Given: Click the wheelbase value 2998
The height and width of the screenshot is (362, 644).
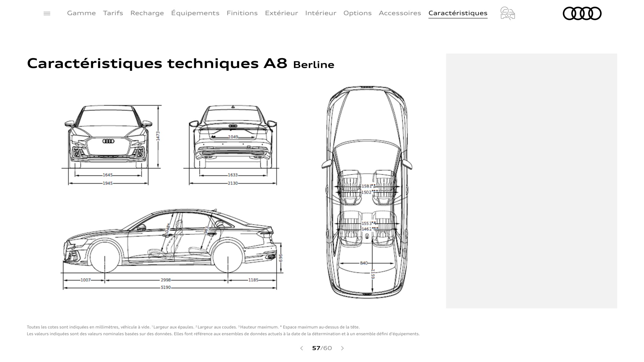Looking at the screenshot, I should pyautogui.click(x=165, y=280).
